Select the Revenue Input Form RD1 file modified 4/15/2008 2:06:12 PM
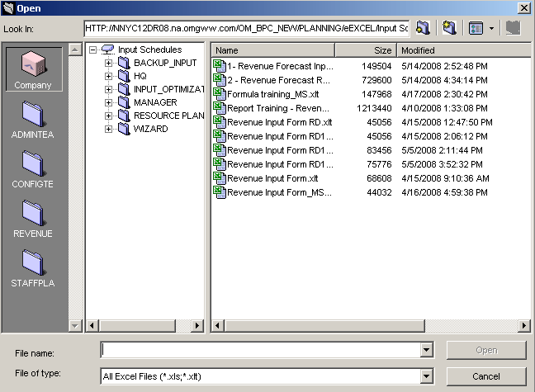The width and height of the screenshot is (535, 392). click(x=281, y=136)
